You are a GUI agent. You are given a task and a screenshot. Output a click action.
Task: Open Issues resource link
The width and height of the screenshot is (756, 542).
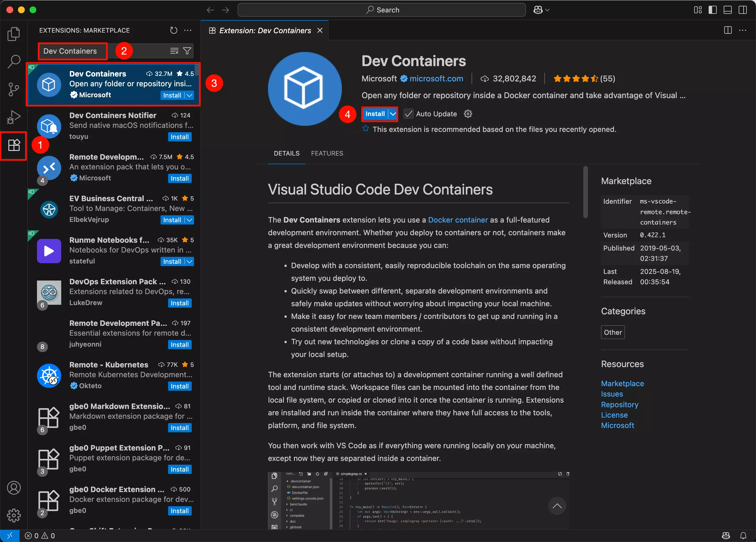pyautogui.click(x=612, y=394)
